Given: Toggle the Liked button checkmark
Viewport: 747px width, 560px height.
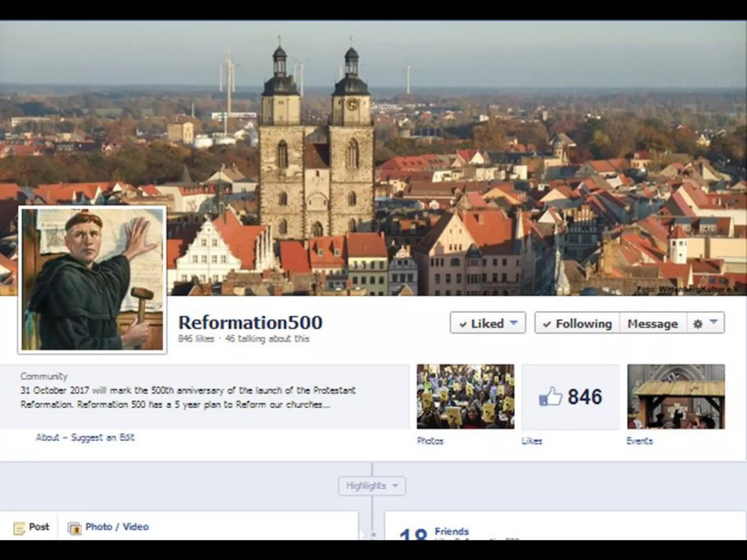Looking at the screenshot, I should 463,324.
